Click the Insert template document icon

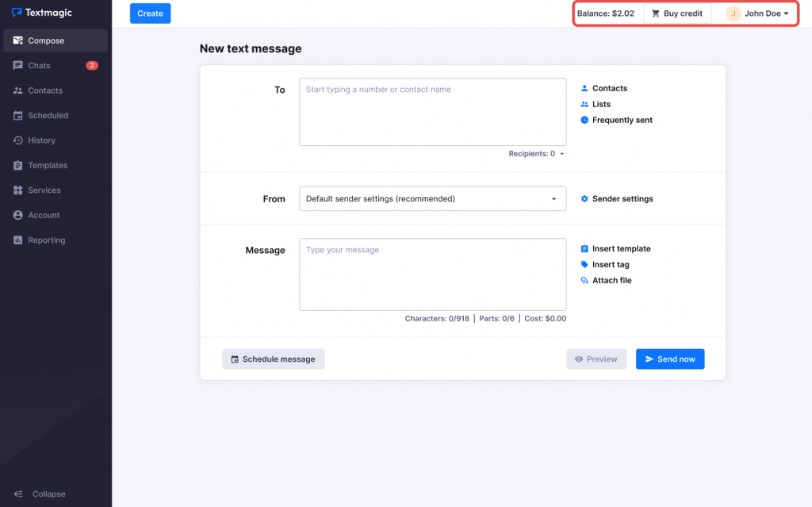tap(584, 249)
